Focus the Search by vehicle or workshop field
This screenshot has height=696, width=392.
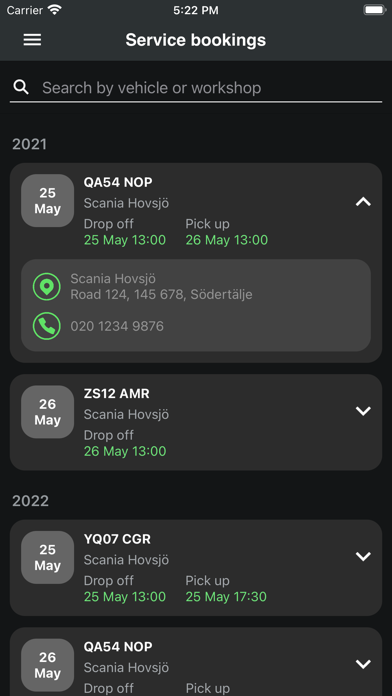coord(196,88)
